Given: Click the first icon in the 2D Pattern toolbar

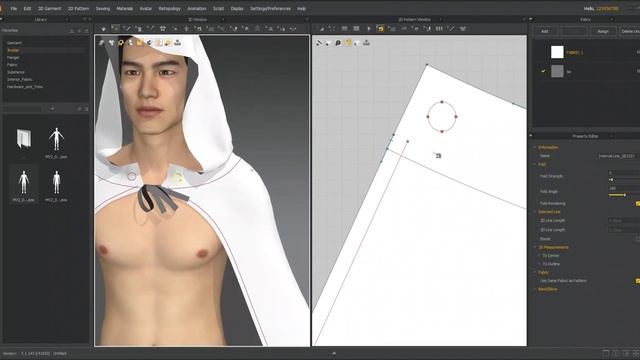Looking at the screenshot, I should pos(321,29).
